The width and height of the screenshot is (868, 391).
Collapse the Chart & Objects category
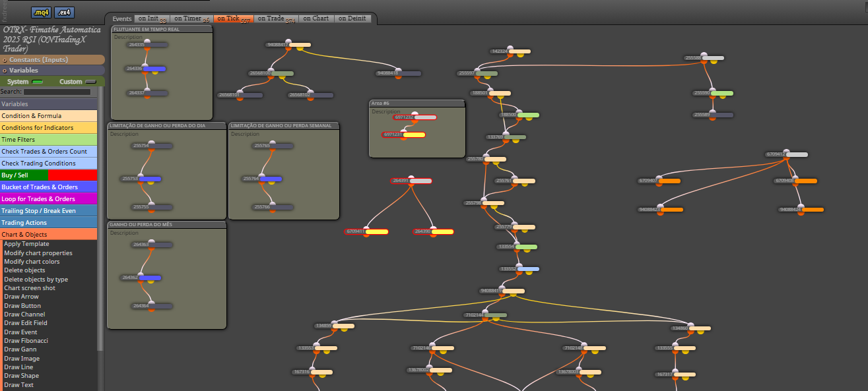coord(48,234)
